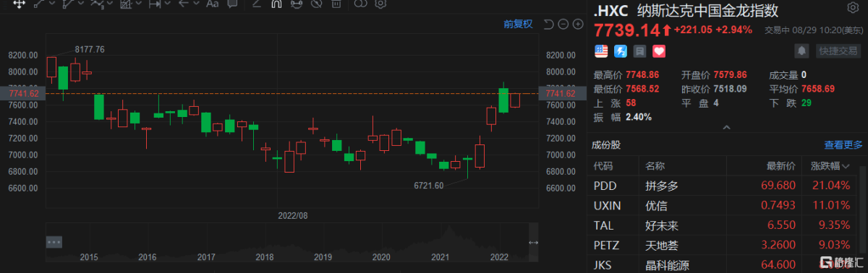Adjust the chart time range slider handle

[534, 242]
